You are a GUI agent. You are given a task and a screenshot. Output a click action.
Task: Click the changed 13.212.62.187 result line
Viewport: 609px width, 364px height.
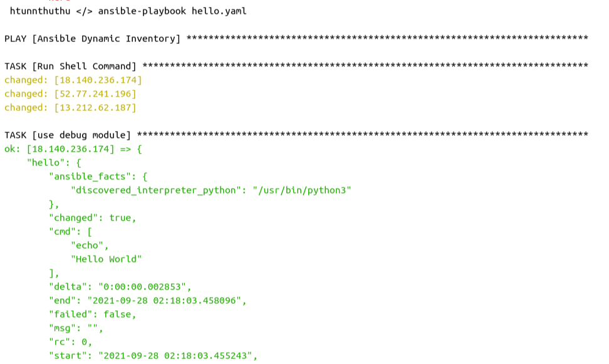[x=70, y=108]
